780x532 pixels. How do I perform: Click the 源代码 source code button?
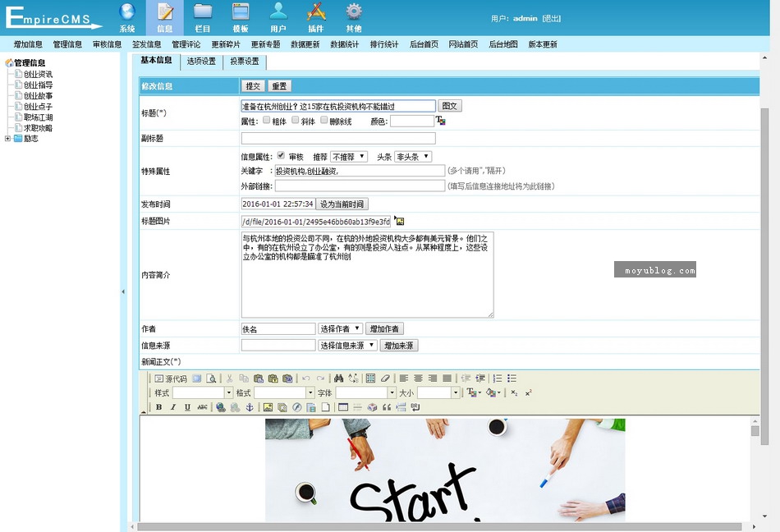pyautogui.click(x=171, y=378)
